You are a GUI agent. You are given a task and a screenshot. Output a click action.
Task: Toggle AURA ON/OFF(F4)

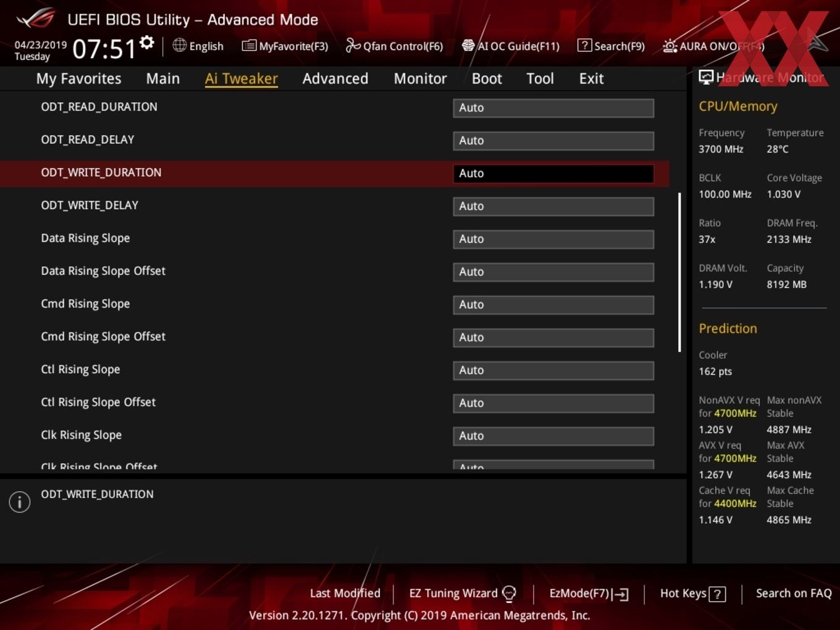pos(713,46)
